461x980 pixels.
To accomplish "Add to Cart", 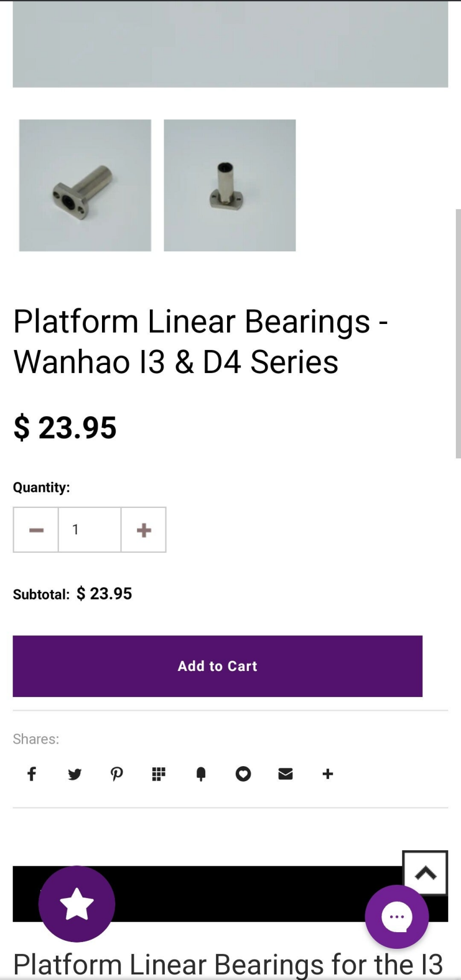I will tap(217, 666).
